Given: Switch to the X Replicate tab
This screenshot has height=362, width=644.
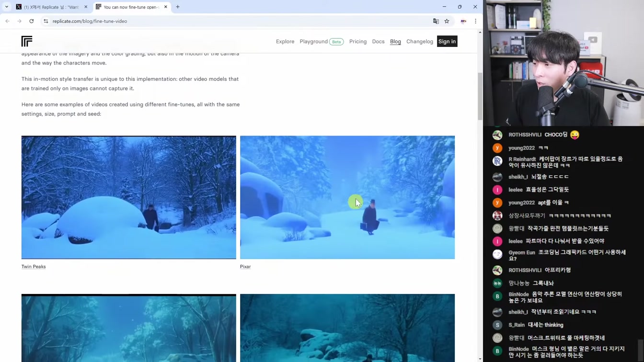Looking at the screenshot, I should (x=51, y=7).
